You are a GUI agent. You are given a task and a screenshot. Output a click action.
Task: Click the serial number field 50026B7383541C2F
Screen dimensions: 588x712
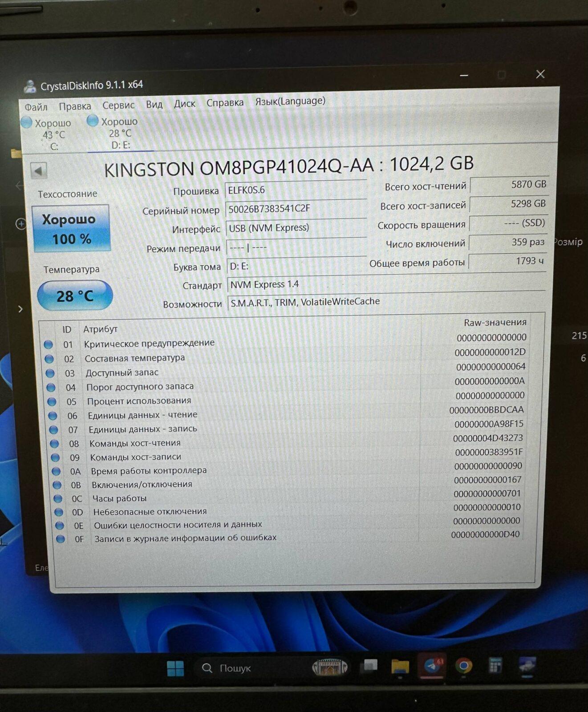coord(296,209)
